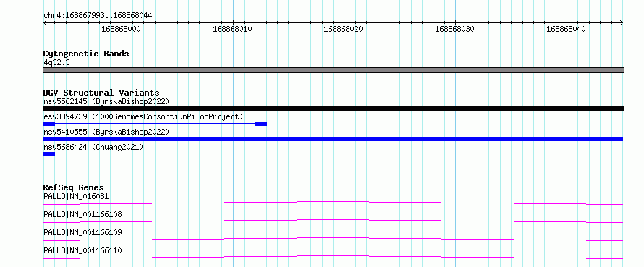Viewport: 644px width, 267px height.
Task: Click ruler position 168868040
Action: [566, 30]
